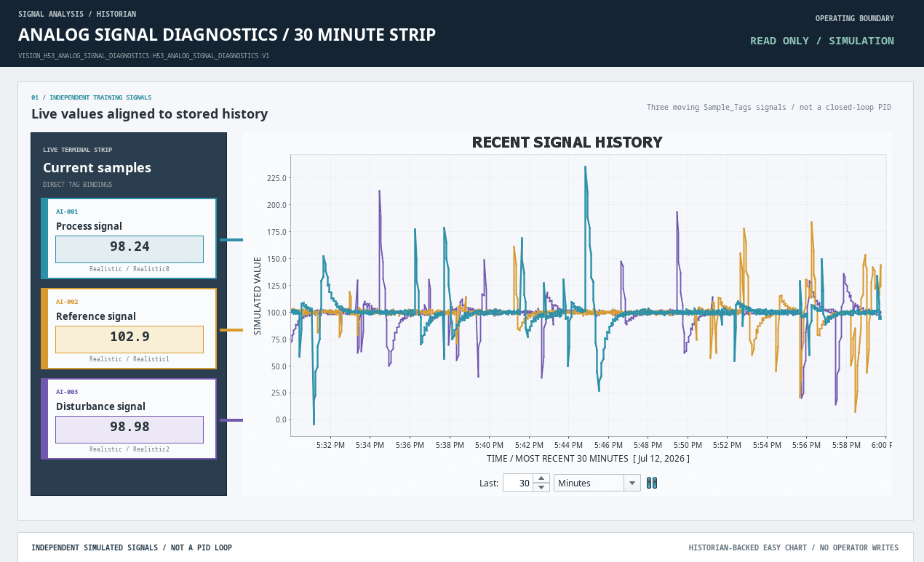Click the Disturbance signal title
The height and width of the screenshot is (562, 924).
click(100, 406)
